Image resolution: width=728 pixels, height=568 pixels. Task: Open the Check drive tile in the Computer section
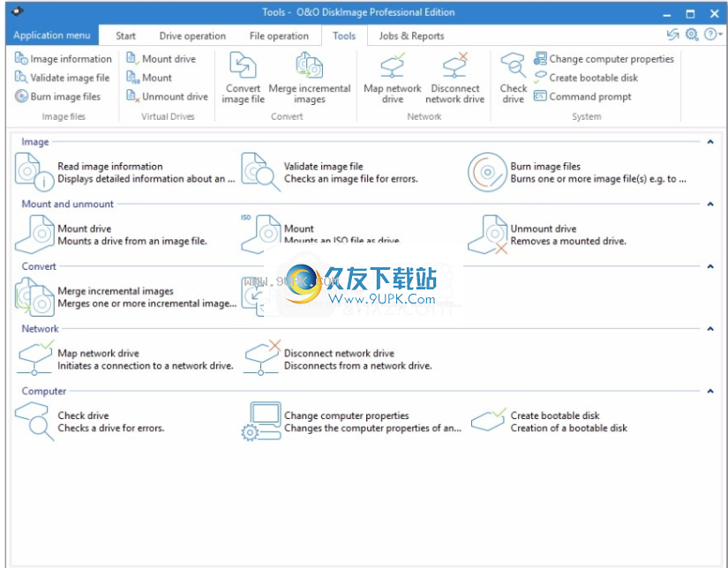tap(90, 422)
